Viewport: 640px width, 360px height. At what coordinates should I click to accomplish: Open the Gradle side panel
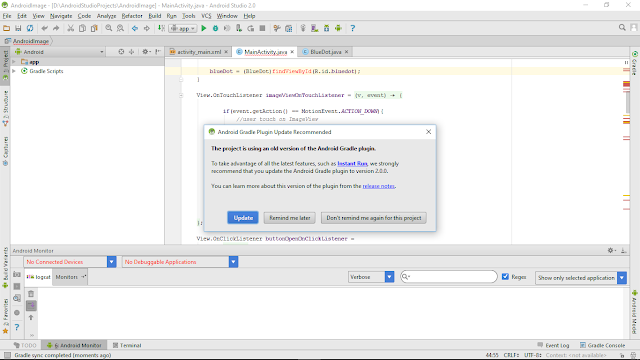635,64
